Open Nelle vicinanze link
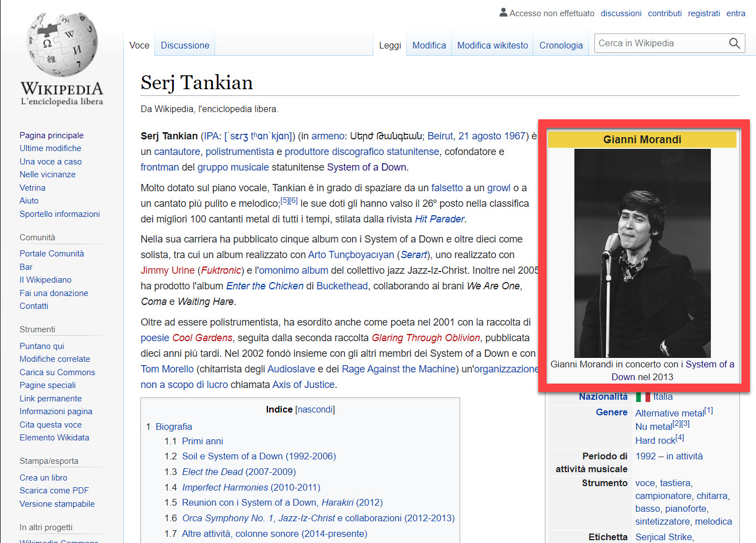756x543 pixels. pos(47,174)
